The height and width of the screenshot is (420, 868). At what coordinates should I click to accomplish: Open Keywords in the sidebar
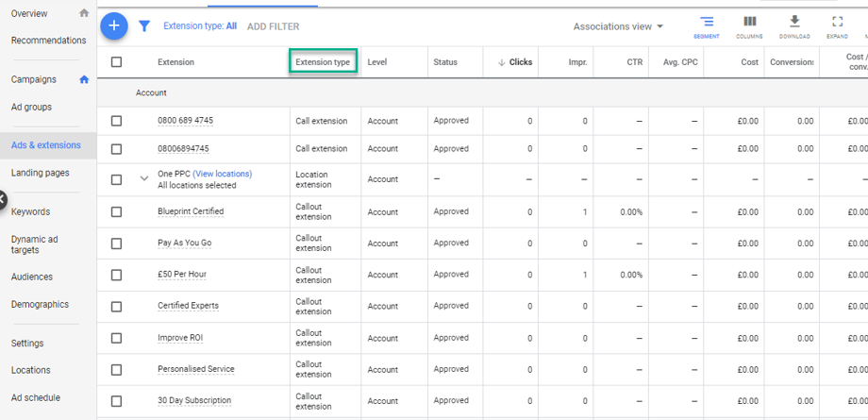pyautogui.click(x=30, y=211)
